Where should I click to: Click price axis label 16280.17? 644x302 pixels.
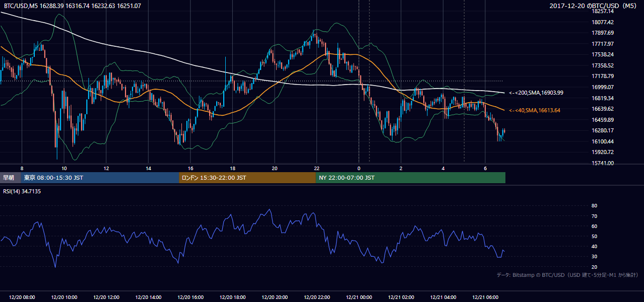coord(603,130)
